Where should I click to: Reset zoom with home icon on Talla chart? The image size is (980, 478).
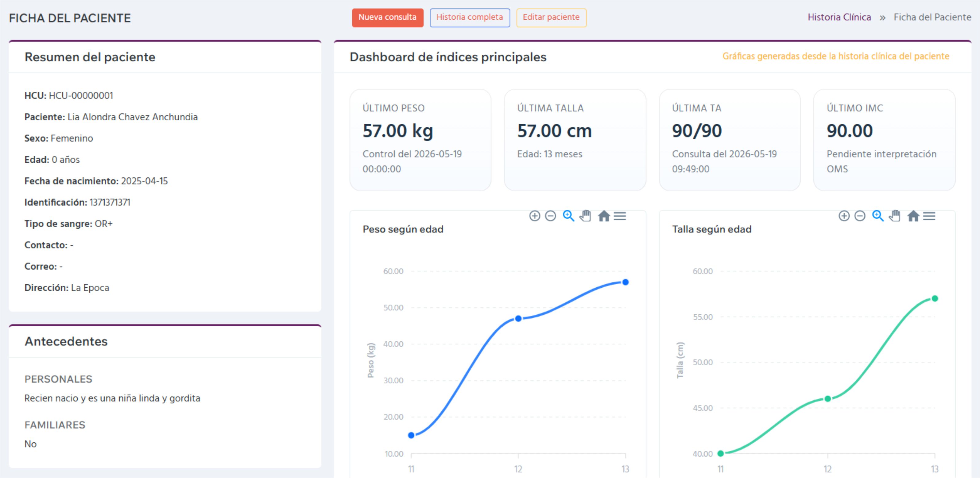point(913,216)
